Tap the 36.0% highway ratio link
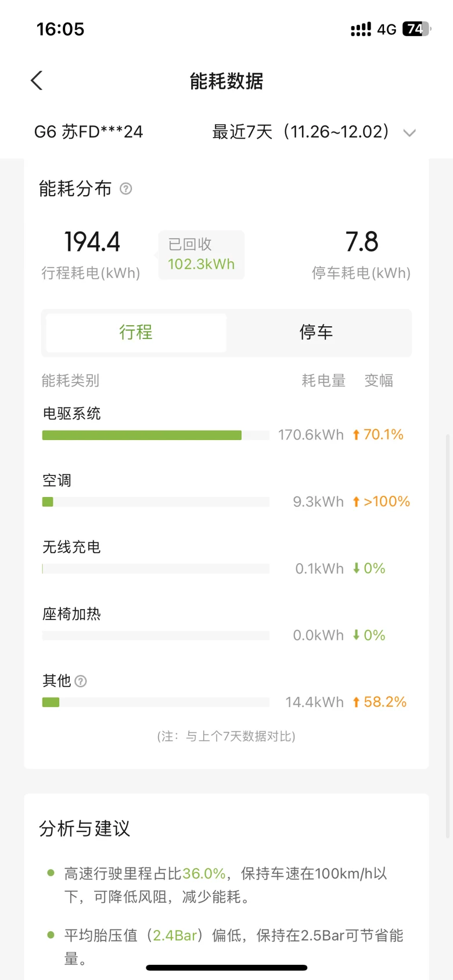The image size is (453, 980). pyautogui.click(x=204, y=873)
